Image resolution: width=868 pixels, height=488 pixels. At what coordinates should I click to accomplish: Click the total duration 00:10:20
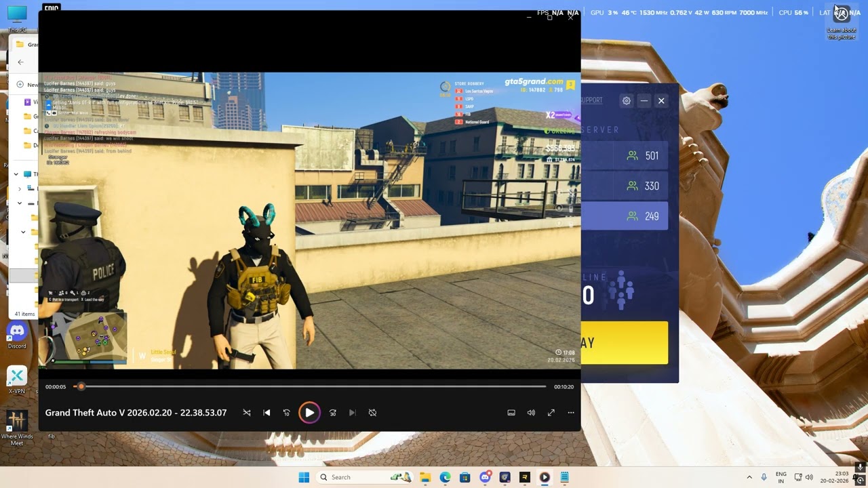[x=564, y=387]
